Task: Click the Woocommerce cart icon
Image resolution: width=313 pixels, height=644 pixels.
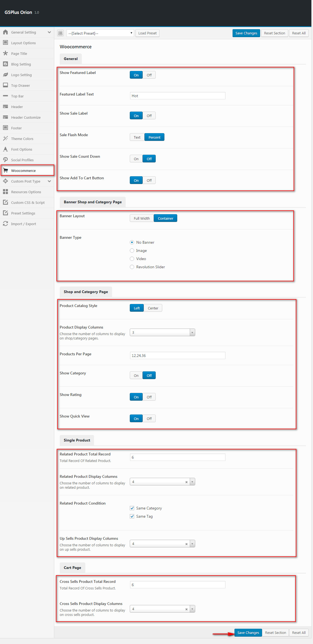Action: point(5,171)
